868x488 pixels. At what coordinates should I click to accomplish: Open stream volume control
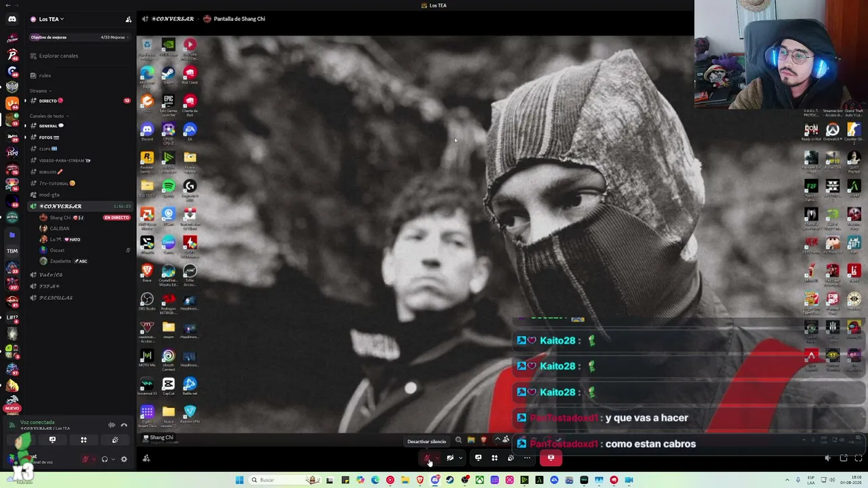coord(827,458)
